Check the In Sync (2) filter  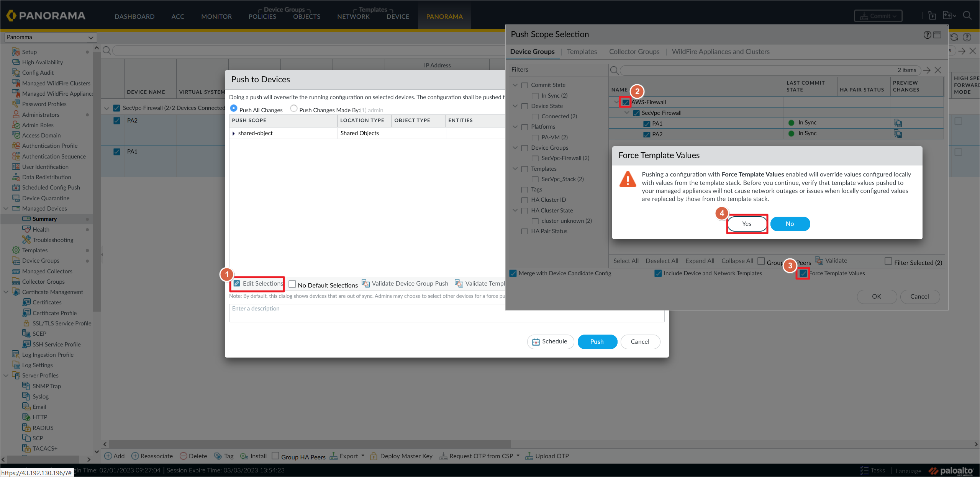(x=535, y=96)
